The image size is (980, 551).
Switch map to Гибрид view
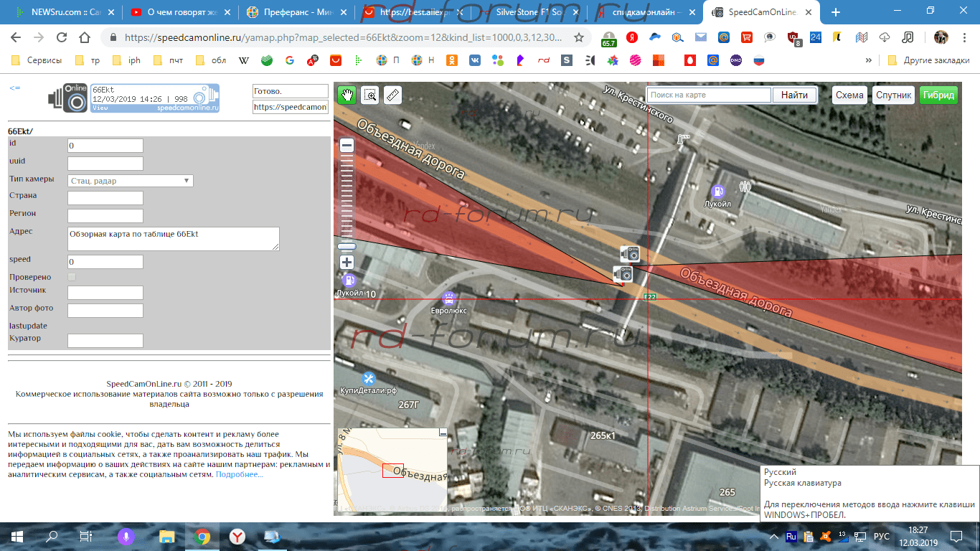(938, 95)
